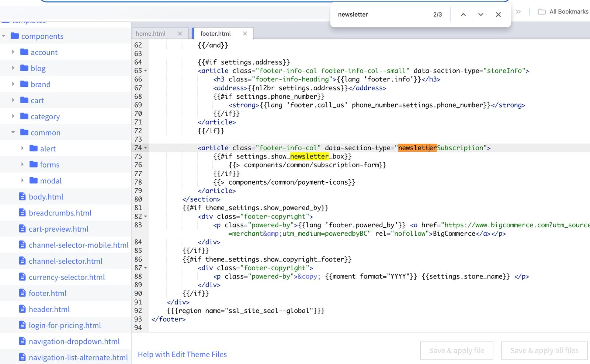
Task: Expand the forms folder arrow
Action: [x=22, y=164]
